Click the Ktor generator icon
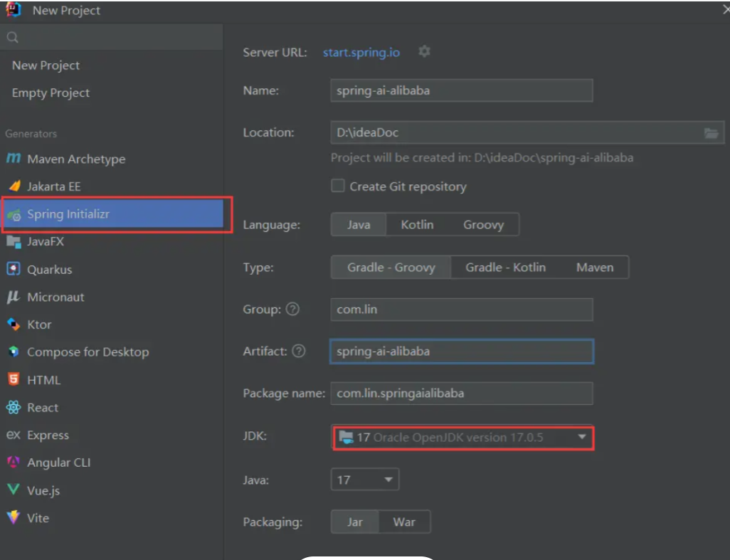This screenshot has width=730, height=560. [x=14, y=324]
